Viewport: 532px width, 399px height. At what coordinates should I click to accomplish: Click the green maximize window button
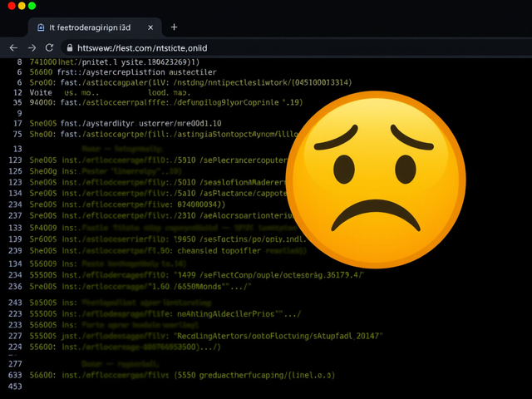[32, 6]
